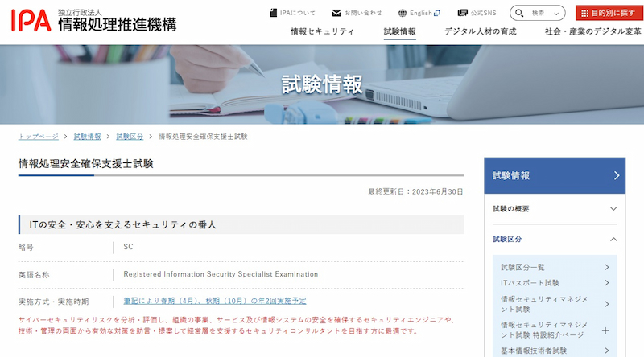Screen dimensions: 644x357
Task: Click the magnifying glass search icon
Action: (519, 13)
